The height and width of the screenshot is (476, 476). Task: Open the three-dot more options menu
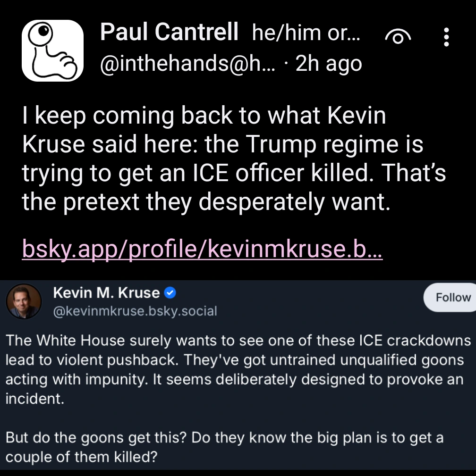(x=446, y=37)
